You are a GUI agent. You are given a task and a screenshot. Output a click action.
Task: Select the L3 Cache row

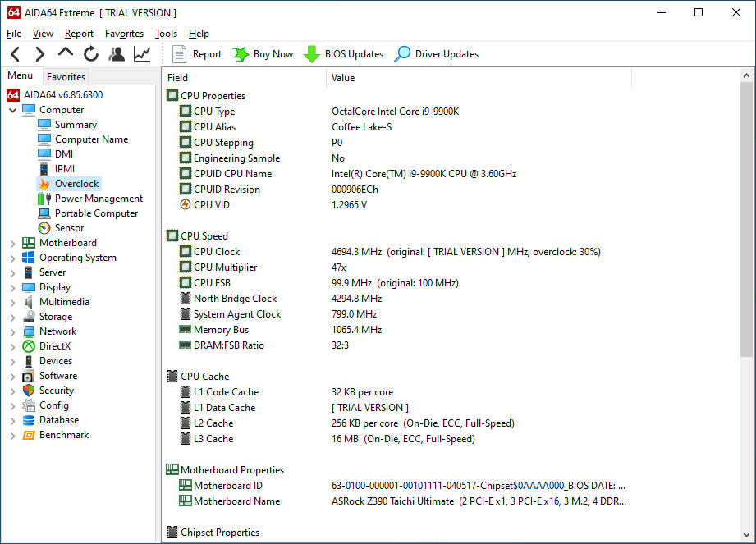coord(396,438)
